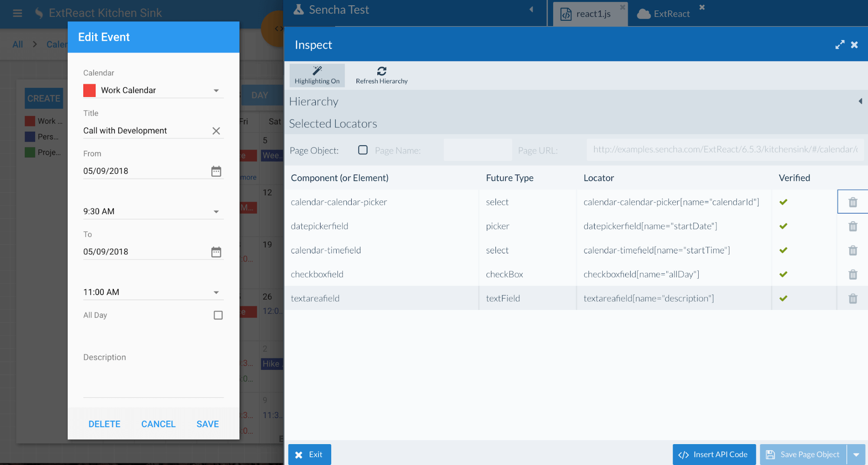Click SAVE in Edit Event dialog

click(x=208, y=424)
